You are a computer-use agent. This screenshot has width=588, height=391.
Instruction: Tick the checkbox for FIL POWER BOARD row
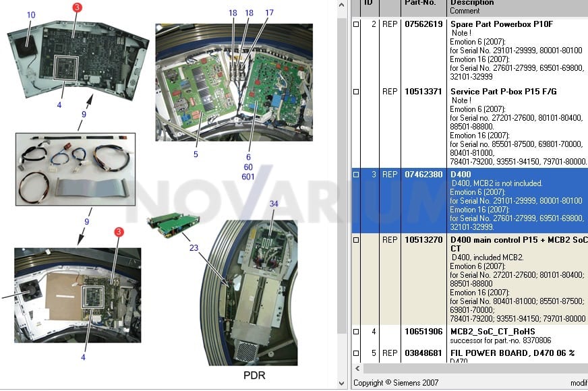(356, 353)
